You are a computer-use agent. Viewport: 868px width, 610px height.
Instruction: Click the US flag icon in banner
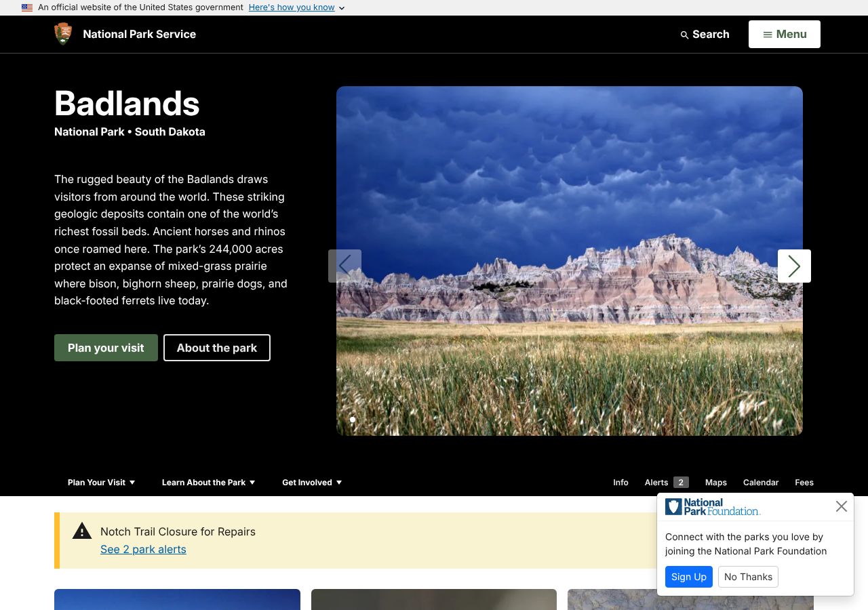pyautogui.click(x=27, y=7)
